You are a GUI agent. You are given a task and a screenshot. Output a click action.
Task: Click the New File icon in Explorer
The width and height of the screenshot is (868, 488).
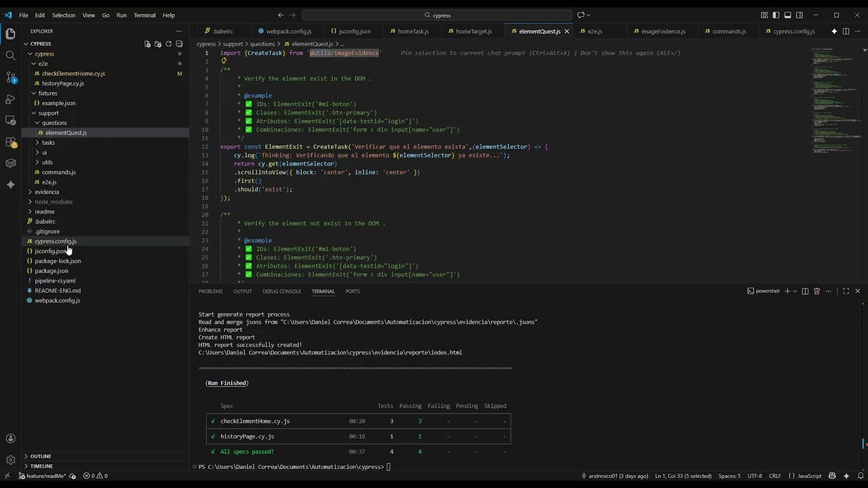coord(147,43)
